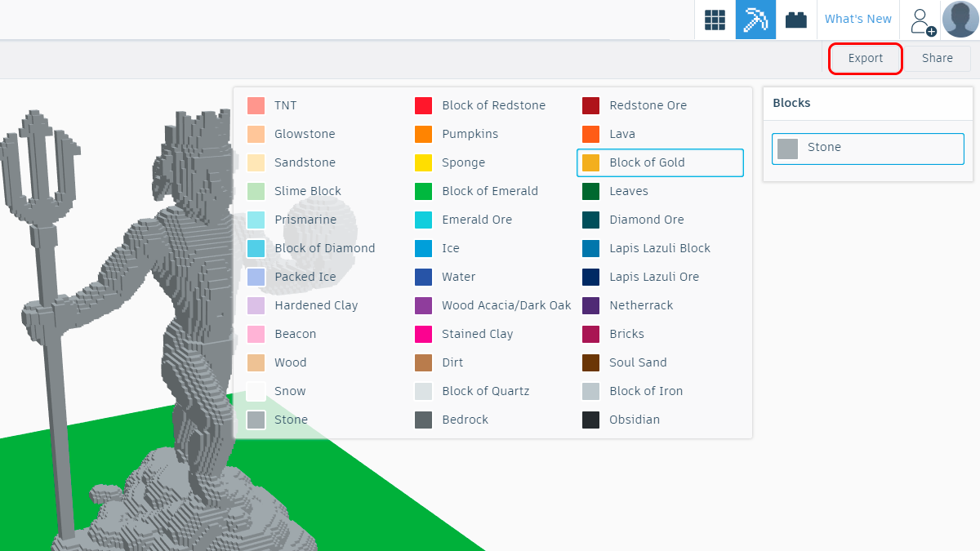Select Ice block
Viewport: 980px width, 551px height.
click(492, 248)
